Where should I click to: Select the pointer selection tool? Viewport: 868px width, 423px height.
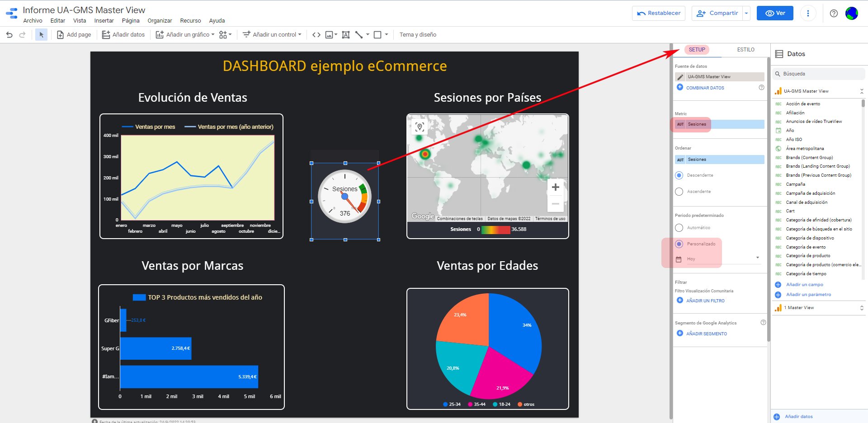point(41,35)
